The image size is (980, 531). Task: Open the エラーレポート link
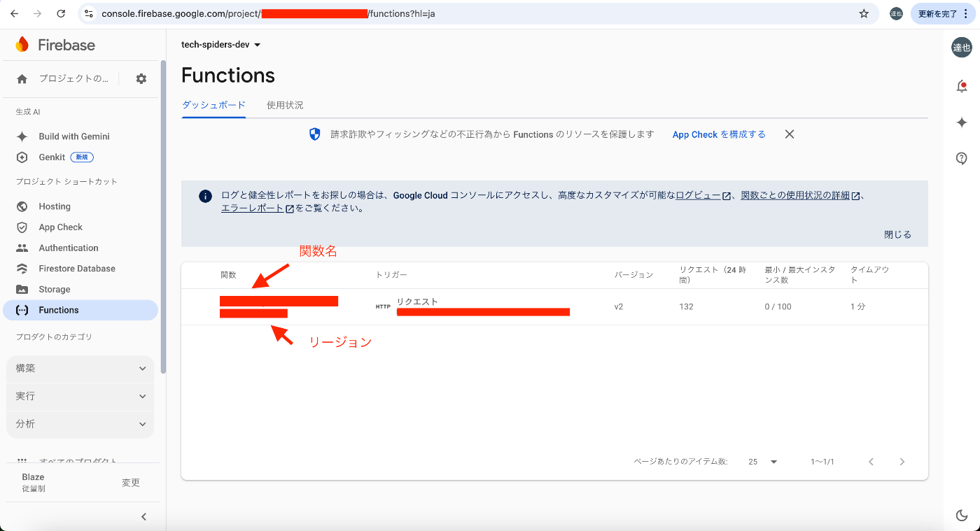pos(257,208)
